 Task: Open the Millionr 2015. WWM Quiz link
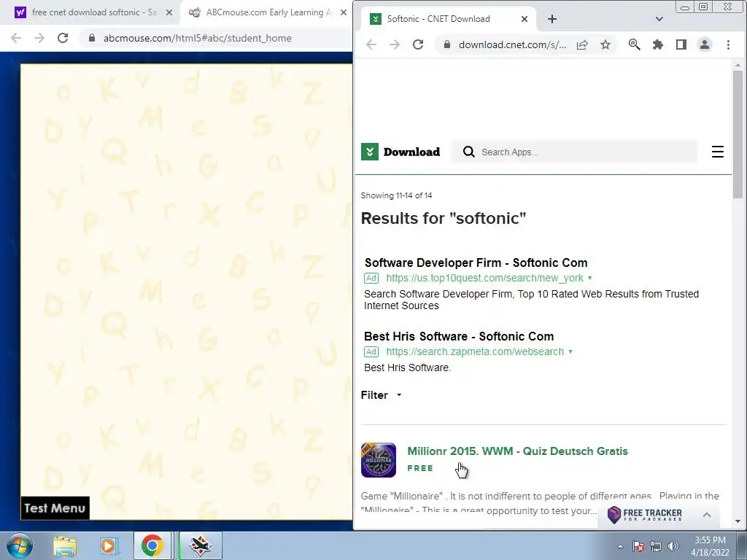point(517,451)
